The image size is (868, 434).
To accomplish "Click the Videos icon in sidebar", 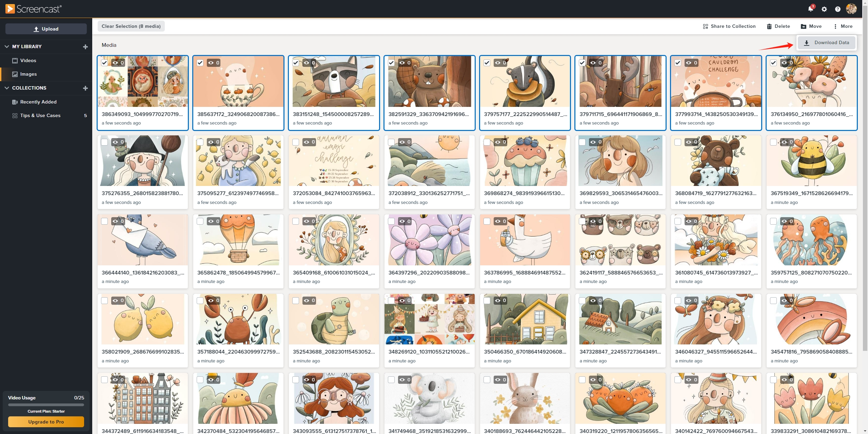I will click(x=14, y=60).
